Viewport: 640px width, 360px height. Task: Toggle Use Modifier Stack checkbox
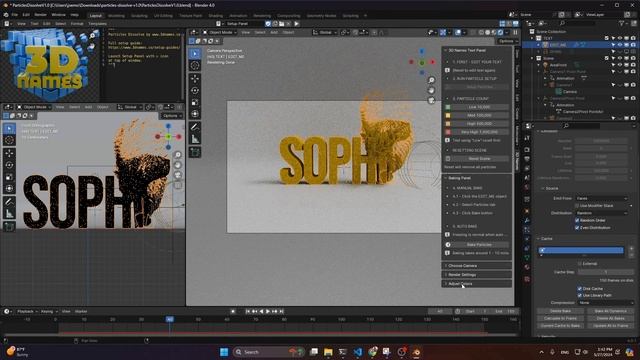click(x=577, y=206)
